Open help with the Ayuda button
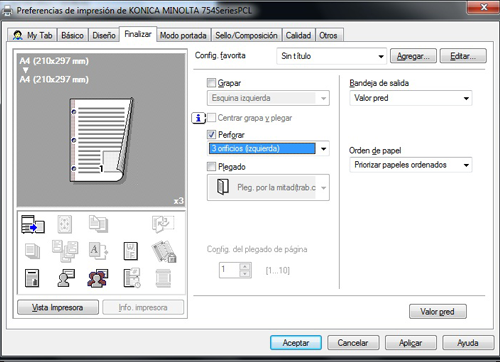 pyautogui.click(x=468, y=343)
